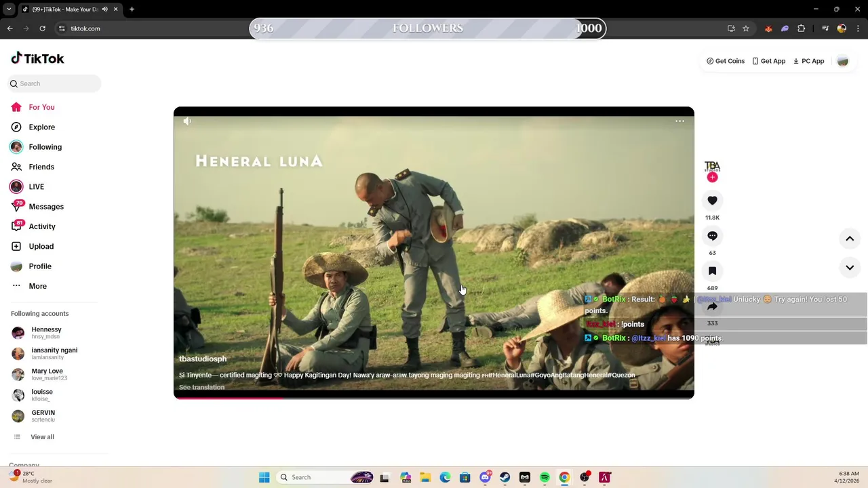
Task: Click the TikTok logo
Action: point(37,58)
